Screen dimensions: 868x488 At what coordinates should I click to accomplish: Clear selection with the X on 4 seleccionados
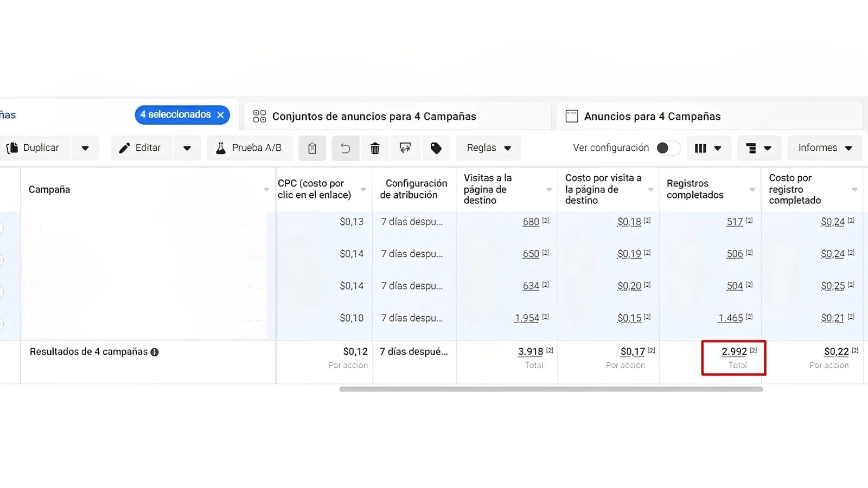click(220, 115)
